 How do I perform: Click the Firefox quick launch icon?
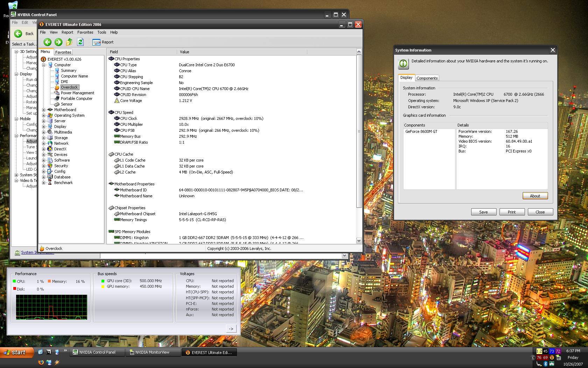[x=41, y=362]
